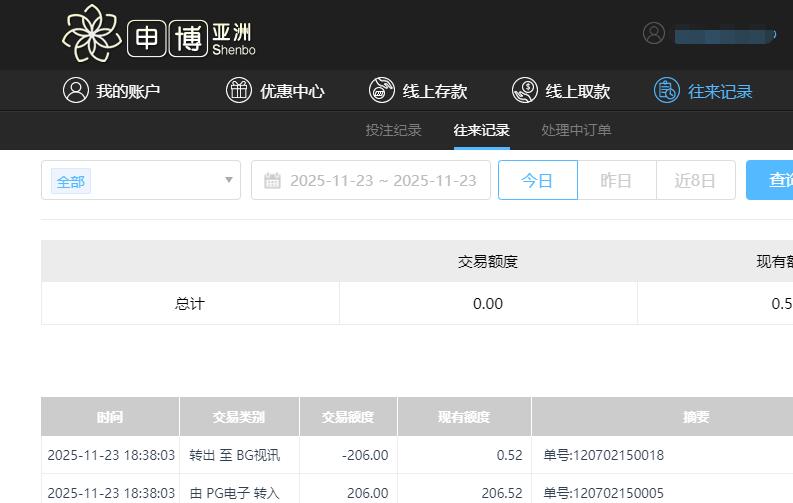This screenshot has height=503, width=793.
Task: Select the 往来记录 sub-tab
Action: [481, 130]
